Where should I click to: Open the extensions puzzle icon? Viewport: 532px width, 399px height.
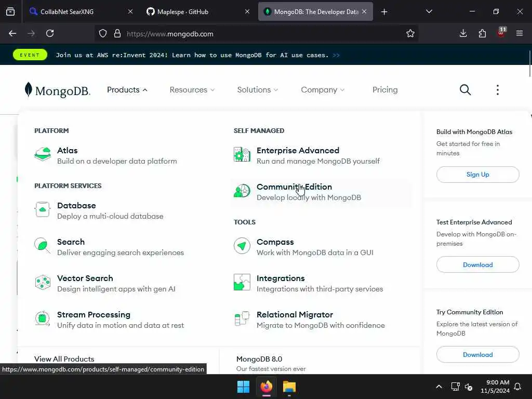[482, 34]
